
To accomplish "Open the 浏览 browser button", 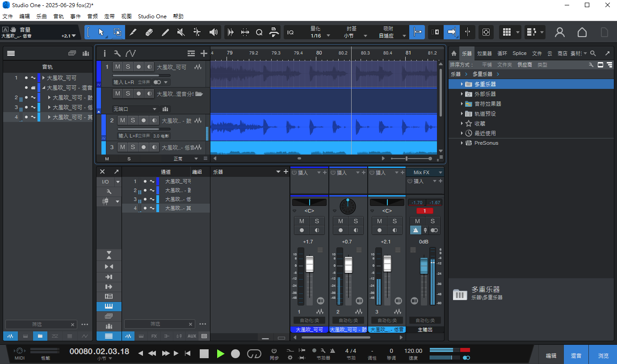I will tap(603, 356).
